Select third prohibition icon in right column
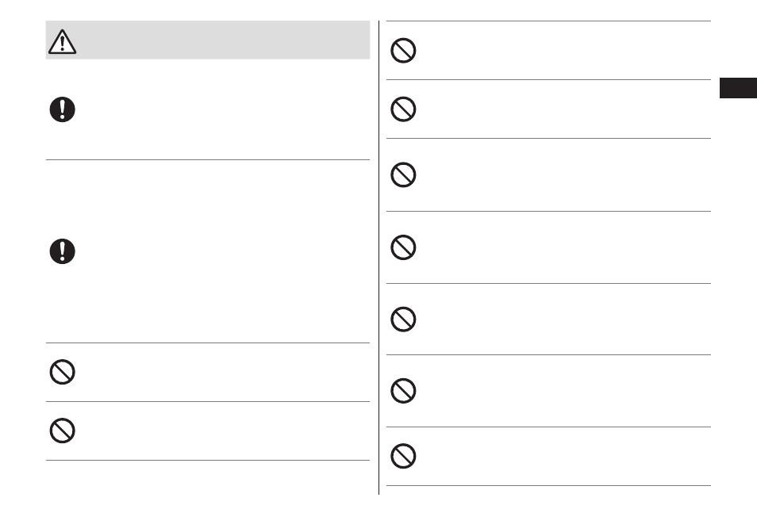 (x=403, y=174)
